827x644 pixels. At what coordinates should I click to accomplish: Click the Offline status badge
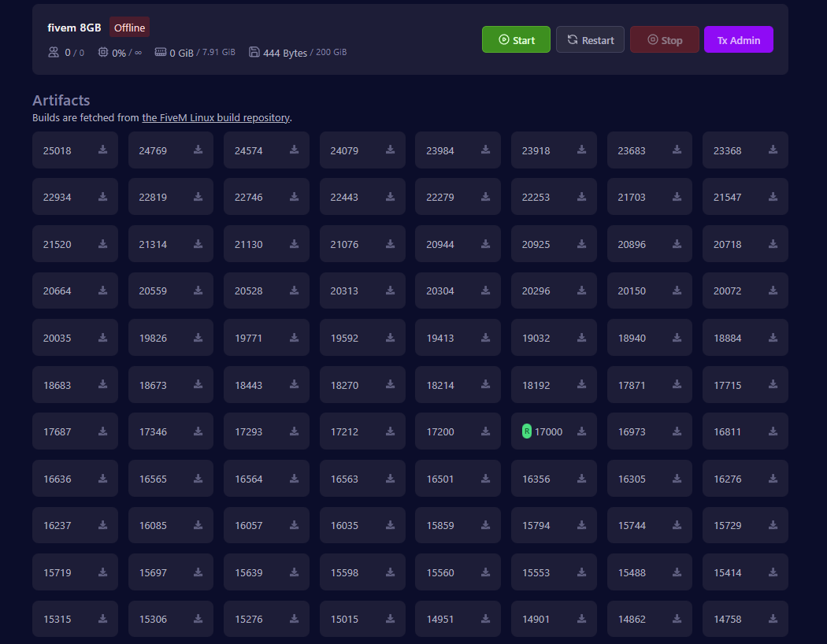(x=129, y=28)
